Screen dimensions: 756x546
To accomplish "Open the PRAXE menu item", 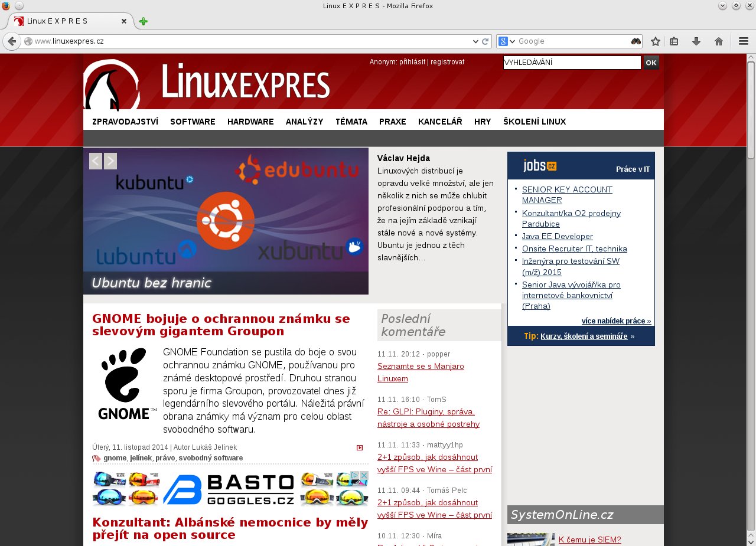I will [x=393, y=122].
